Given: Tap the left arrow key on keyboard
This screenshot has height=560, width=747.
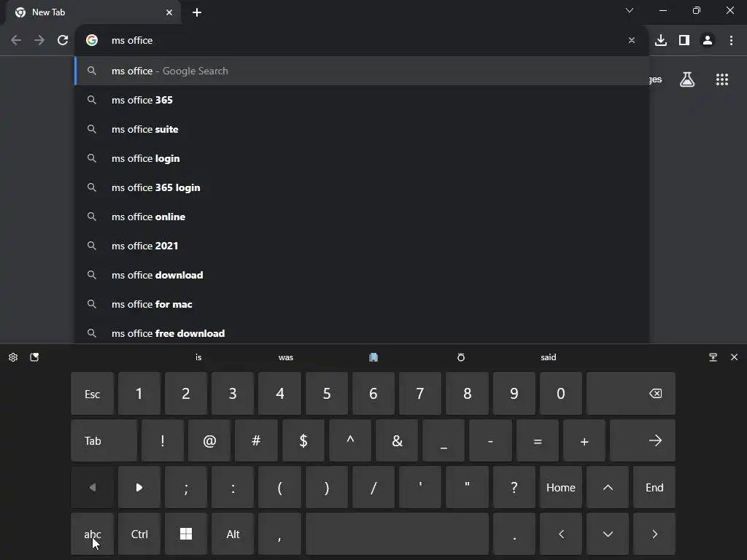Looking at the screenshot, I should point(561,534).
